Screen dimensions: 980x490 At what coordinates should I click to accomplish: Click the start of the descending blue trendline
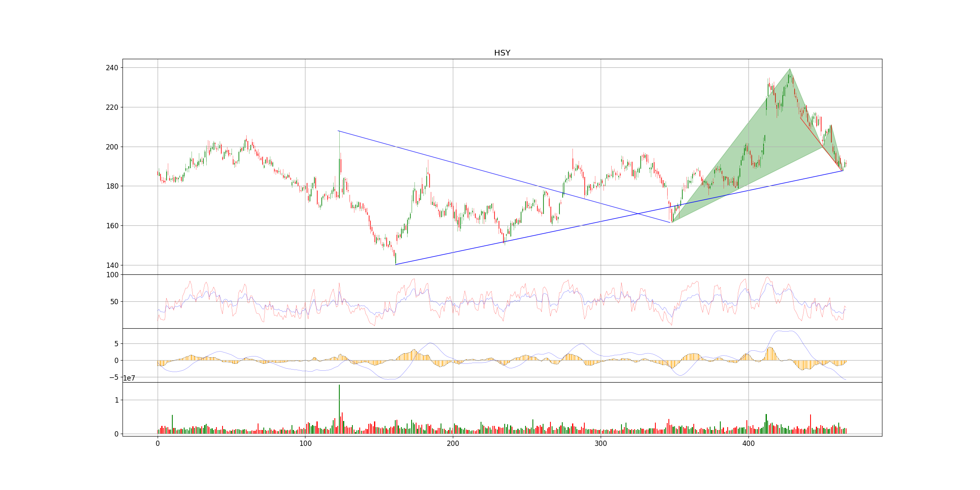click(338, 131)
